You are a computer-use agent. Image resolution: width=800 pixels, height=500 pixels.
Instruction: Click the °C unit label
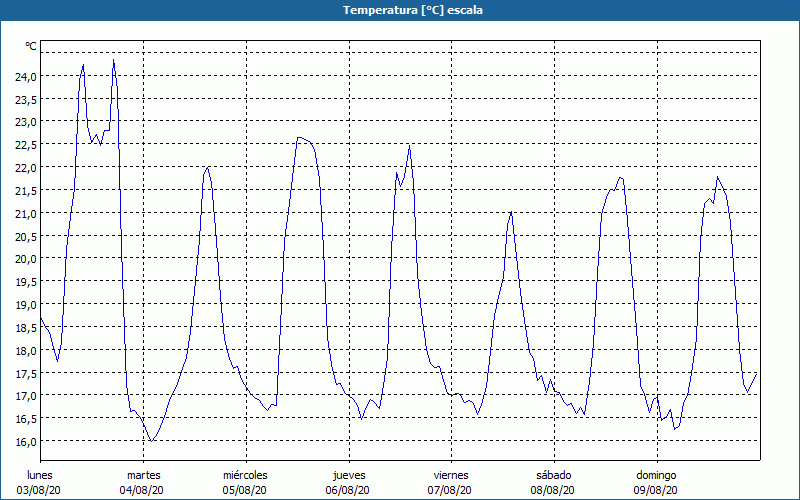coord(31,46)
